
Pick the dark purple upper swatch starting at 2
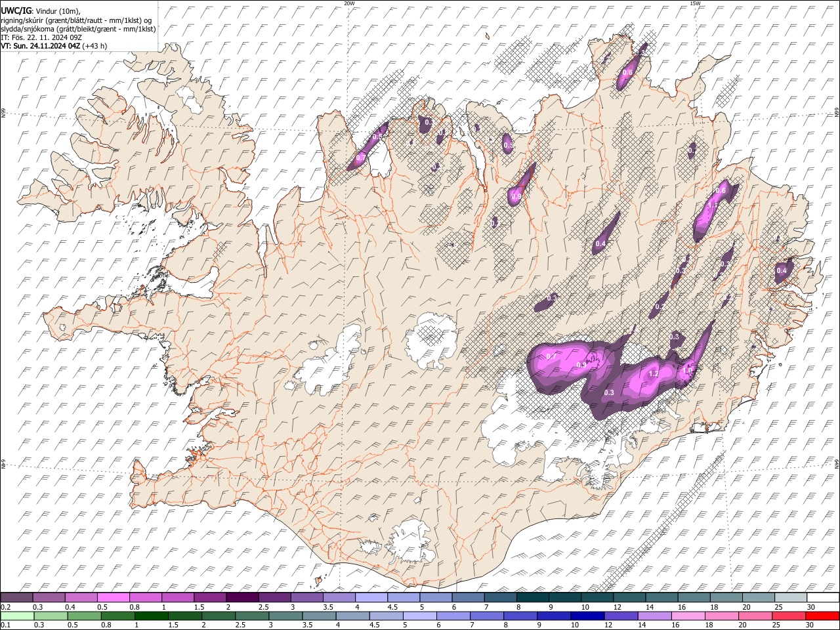241,597
